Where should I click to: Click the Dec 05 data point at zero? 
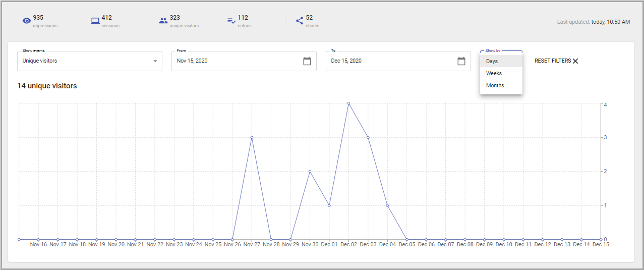pyautogui.click(x=407, y=239)
